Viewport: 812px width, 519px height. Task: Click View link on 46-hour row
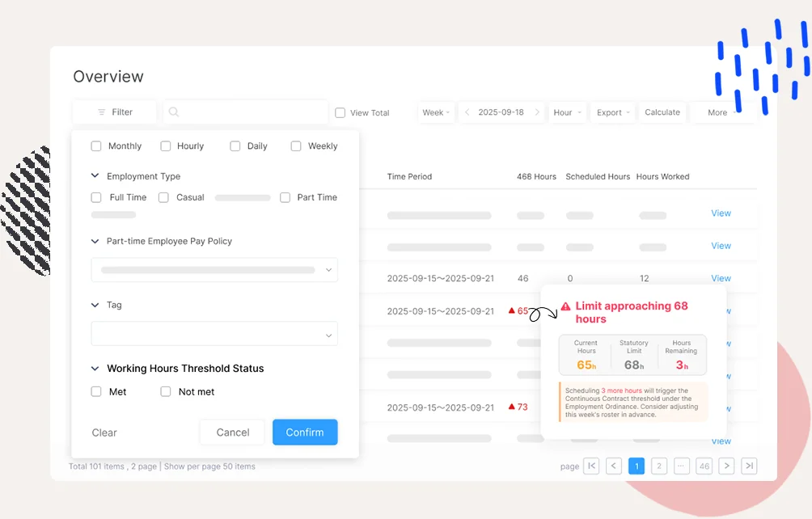coord(721,278)
